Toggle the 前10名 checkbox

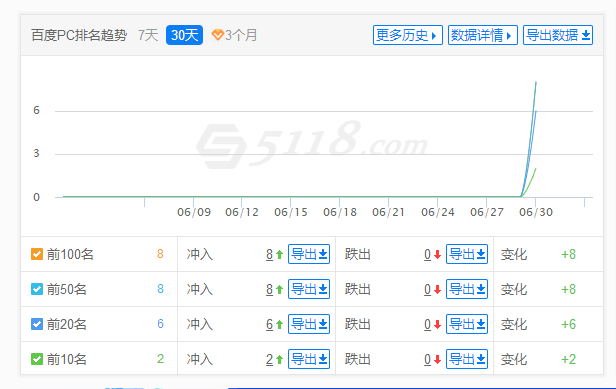37,359
